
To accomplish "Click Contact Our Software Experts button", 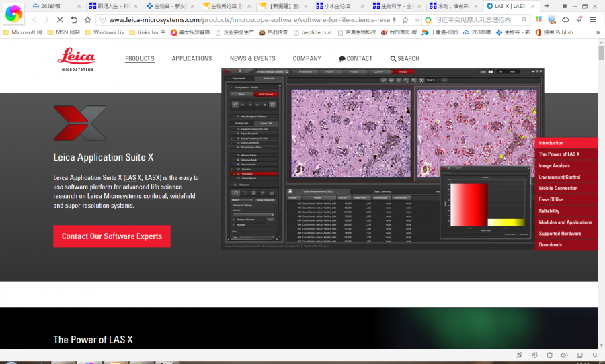I will pos(112,236).
